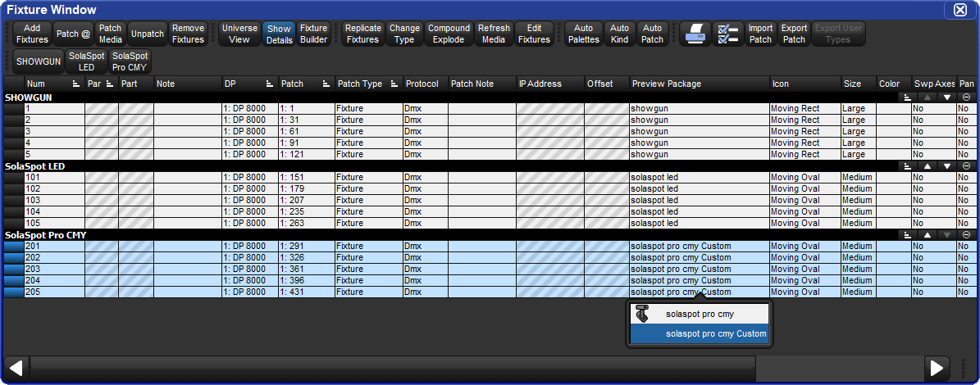Click Compound Explode button
980x385 pixels.
pyautogui.click(x=449, y=34)
